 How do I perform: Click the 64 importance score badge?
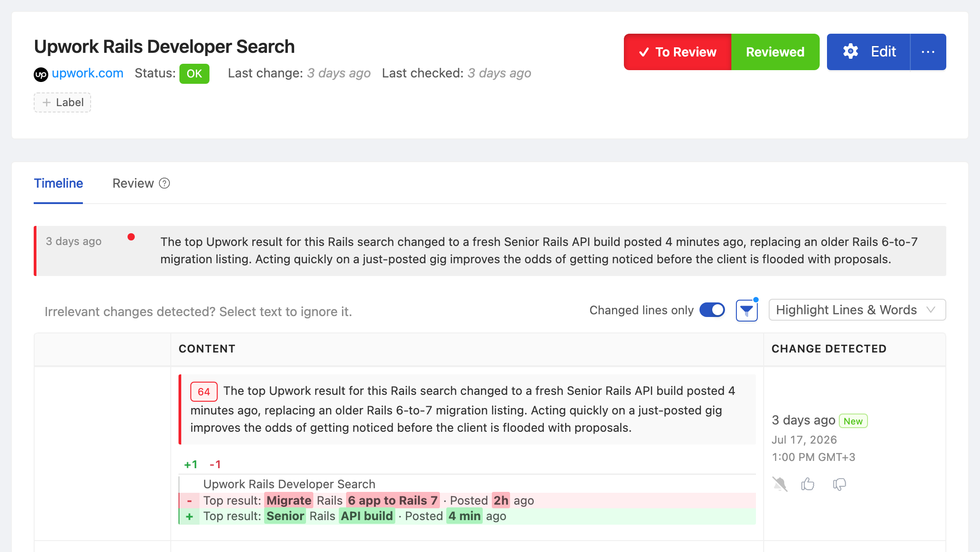pos(204,392)
